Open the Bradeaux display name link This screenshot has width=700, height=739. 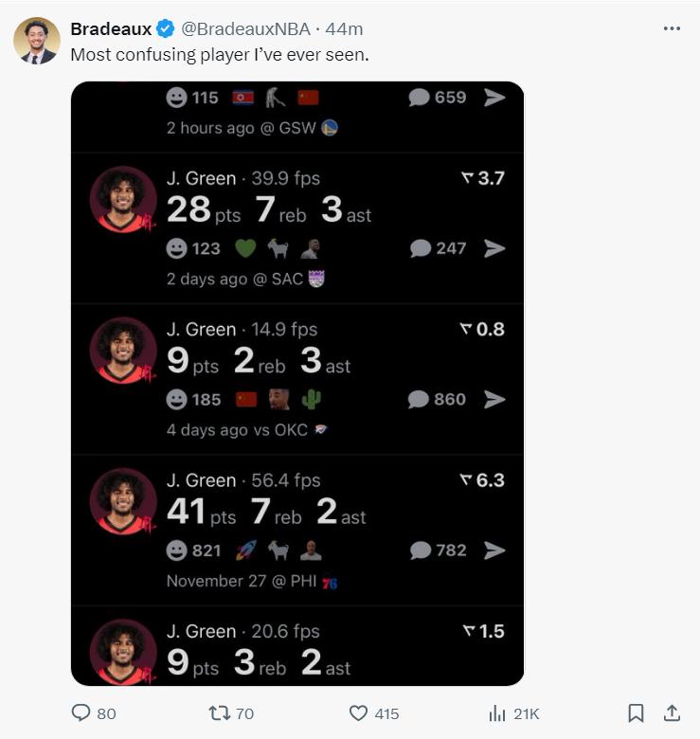click(x=111, y=29)
